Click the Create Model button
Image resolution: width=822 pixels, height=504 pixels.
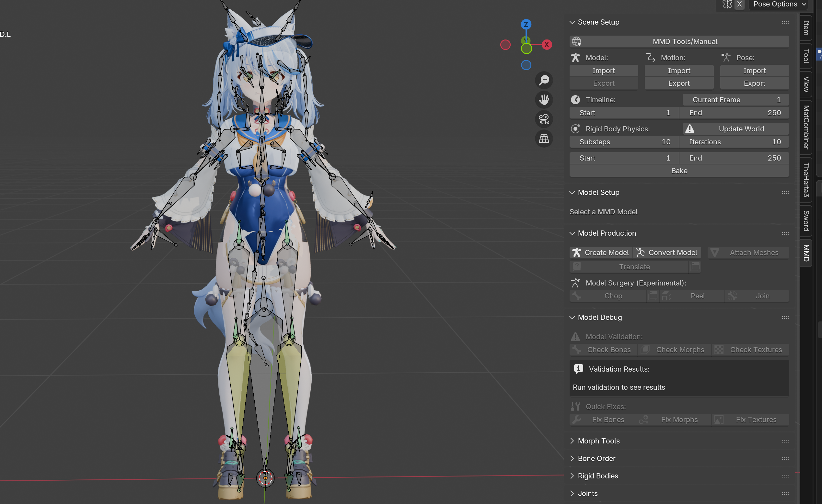point(600,253)
